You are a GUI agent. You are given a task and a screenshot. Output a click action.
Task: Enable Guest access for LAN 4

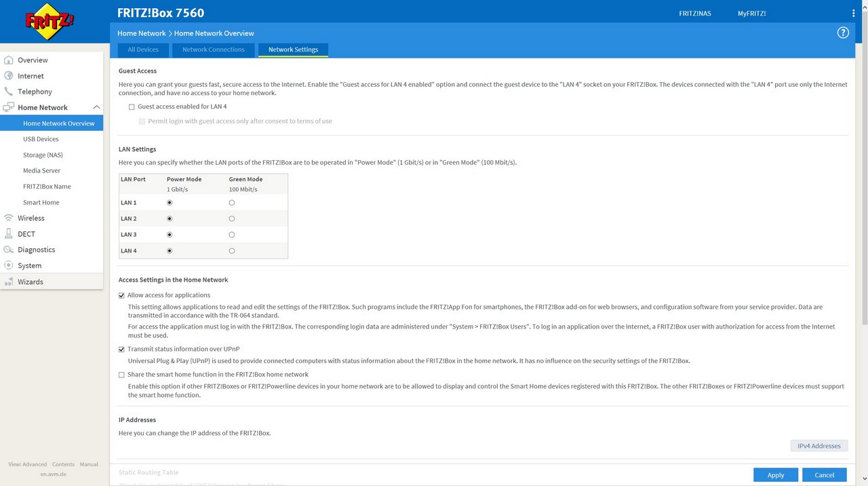132,107
